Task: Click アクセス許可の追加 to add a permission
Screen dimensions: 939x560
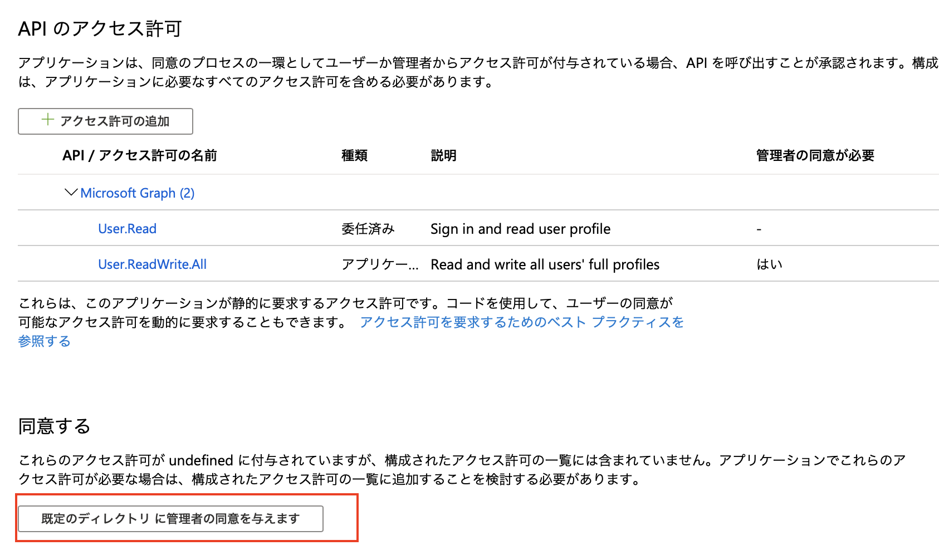Action: pyautogui.click(x=105, y=121)
